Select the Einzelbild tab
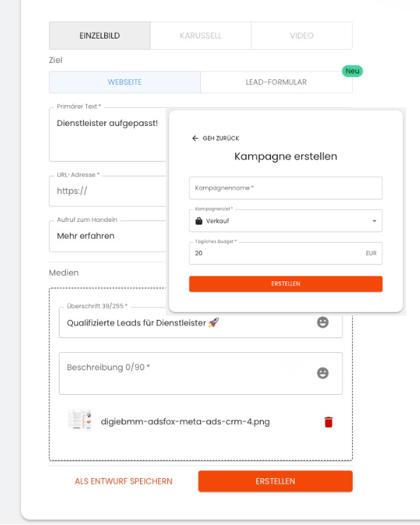This screenshot has width=420, height=525. pyautogui.click(x=99, y=36)
